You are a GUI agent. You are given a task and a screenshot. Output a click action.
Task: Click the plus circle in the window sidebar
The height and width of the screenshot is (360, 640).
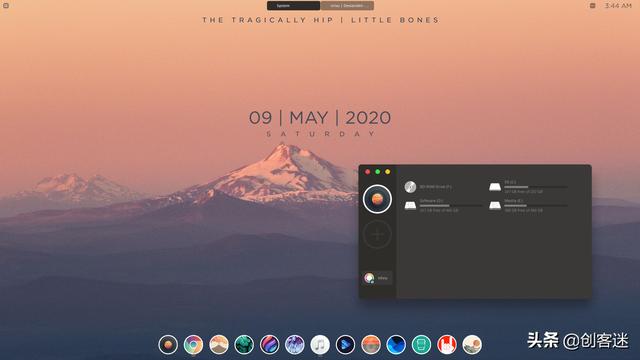(377, 234)
